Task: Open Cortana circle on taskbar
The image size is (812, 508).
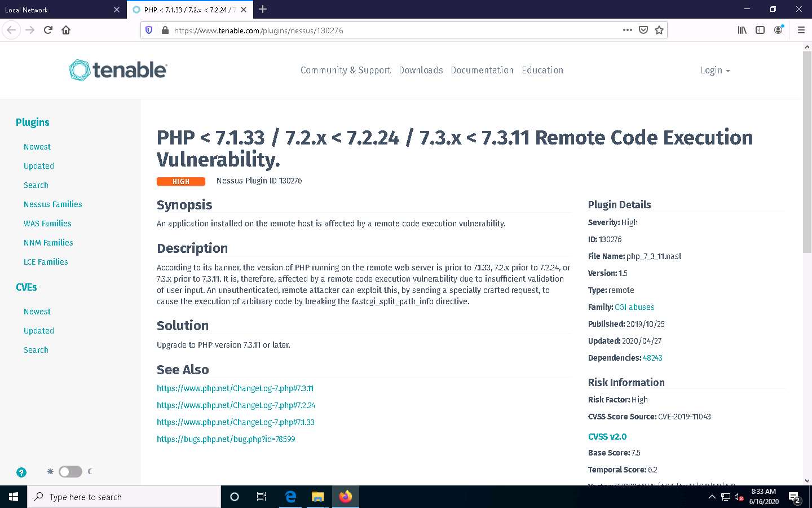Action: (235, 497)
